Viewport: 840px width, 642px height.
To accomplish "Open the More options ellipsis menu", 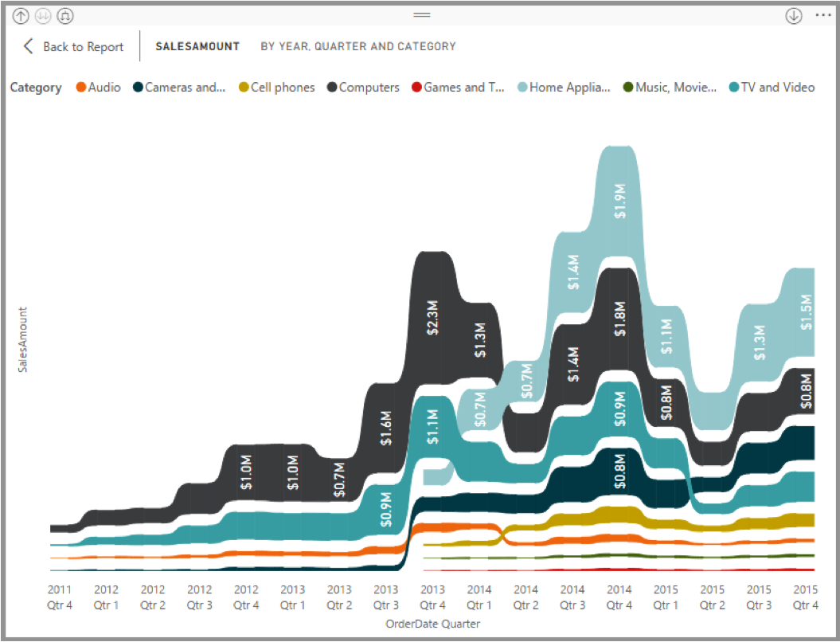I will [x=822, y=16].
